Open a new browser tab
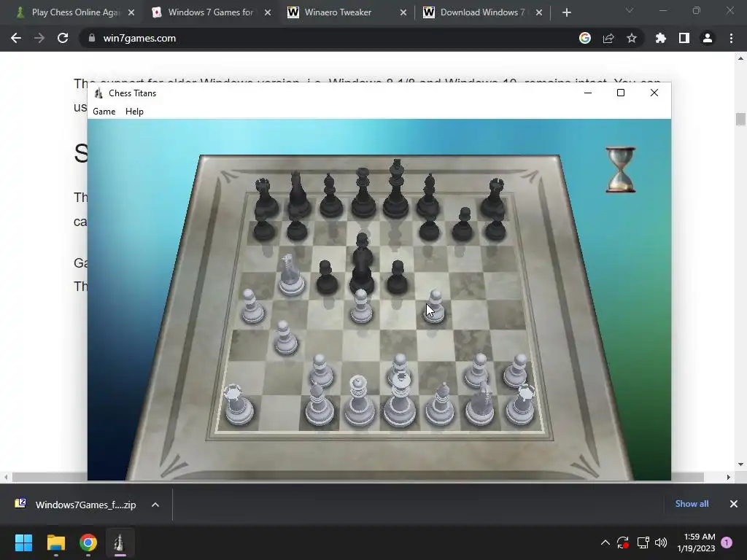This screenshot has height=560, width=747. pyautogui.click(x=566, y=12)
